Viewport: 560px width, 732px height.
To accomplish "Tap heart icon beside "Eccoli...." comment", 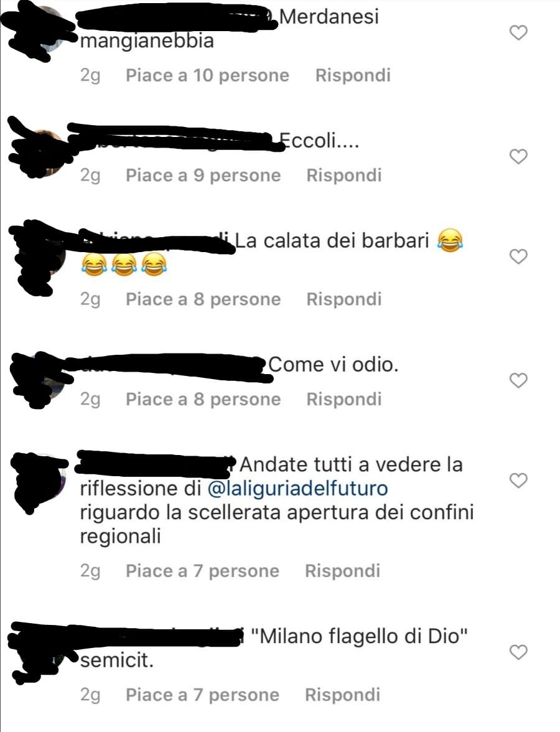I will 518,156.
